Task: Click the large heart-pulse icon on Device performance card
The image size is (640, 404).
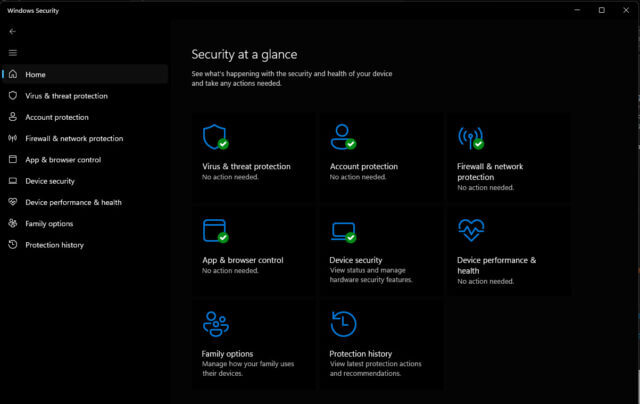Action: (471, 230)
